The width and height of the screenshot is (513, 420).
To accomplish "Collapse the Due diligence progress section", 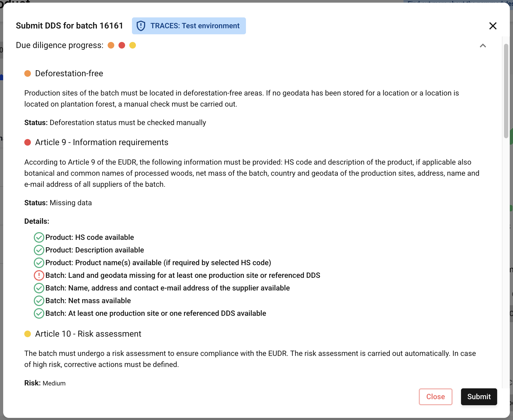I will pyautogui.click(x=483, y=46).
